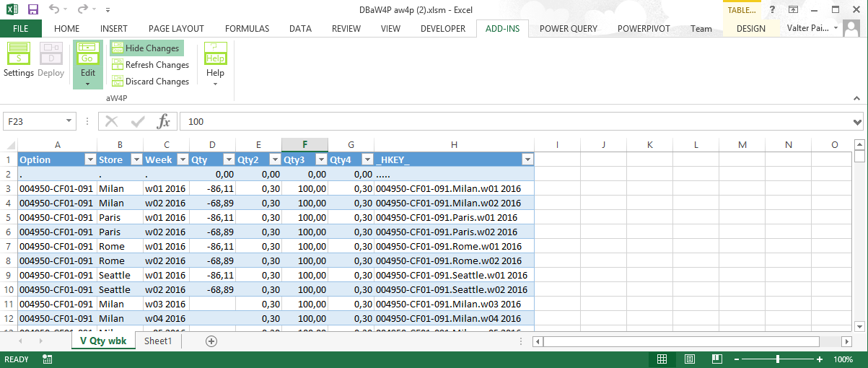The width and height of the screenshot is (868, 368).
Task: Open the Qty4 column filter dropdown
Action: click(367, 159)
